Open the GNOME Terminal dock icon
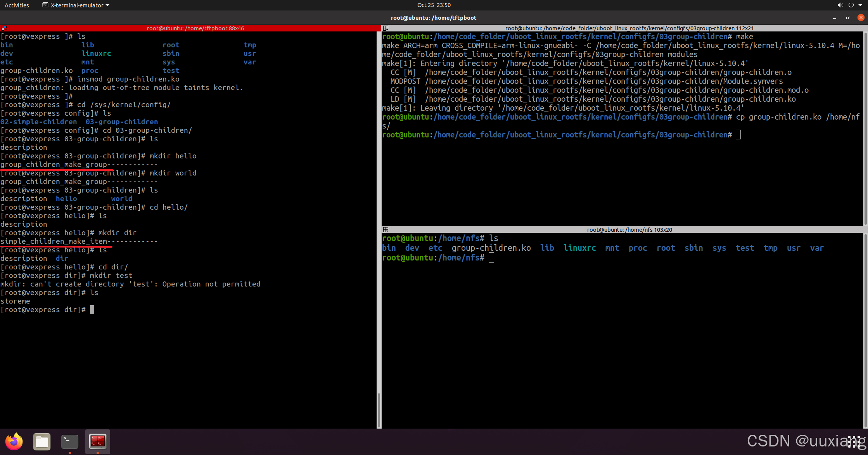The width and height of the screenshot is (868, 455). click(70, 441)
